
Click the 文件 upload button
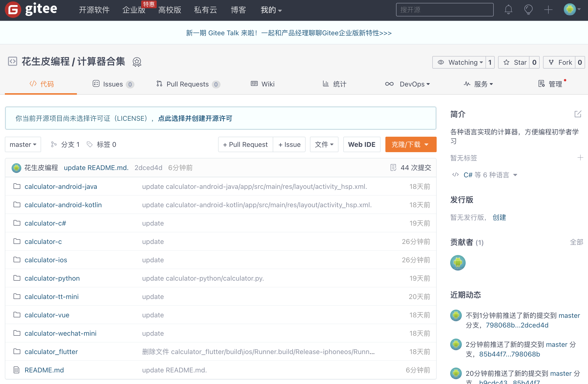point(324,144)
